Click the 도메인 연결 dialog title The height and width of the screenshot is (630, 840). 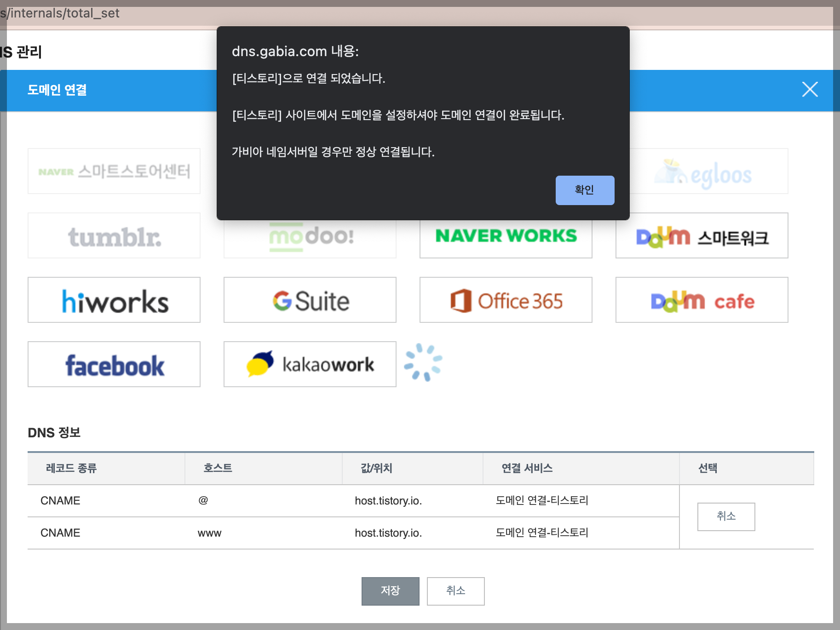57,90
